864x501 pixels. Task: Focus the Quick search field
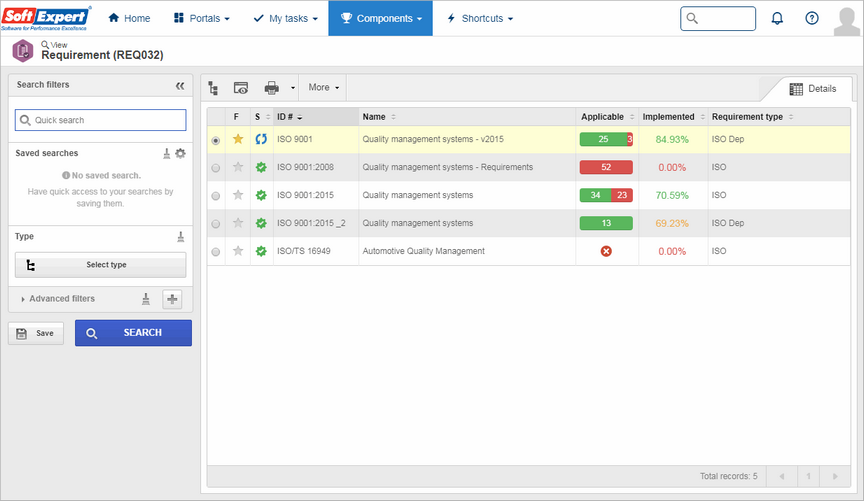tap(100, 120)
